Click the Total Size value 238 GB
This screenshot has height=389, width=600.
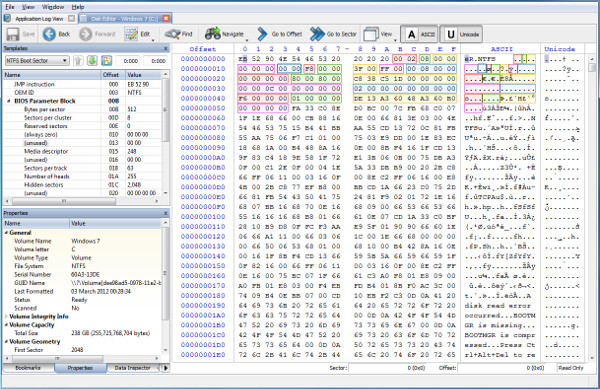(111, 333)
